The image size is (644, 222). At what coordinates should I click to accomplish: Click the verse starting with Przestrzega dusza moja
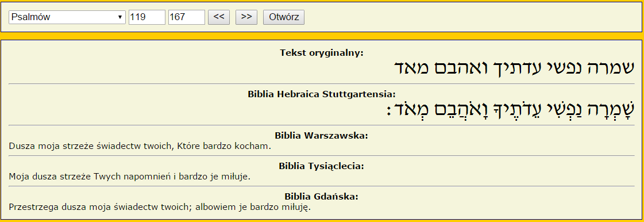160,207
